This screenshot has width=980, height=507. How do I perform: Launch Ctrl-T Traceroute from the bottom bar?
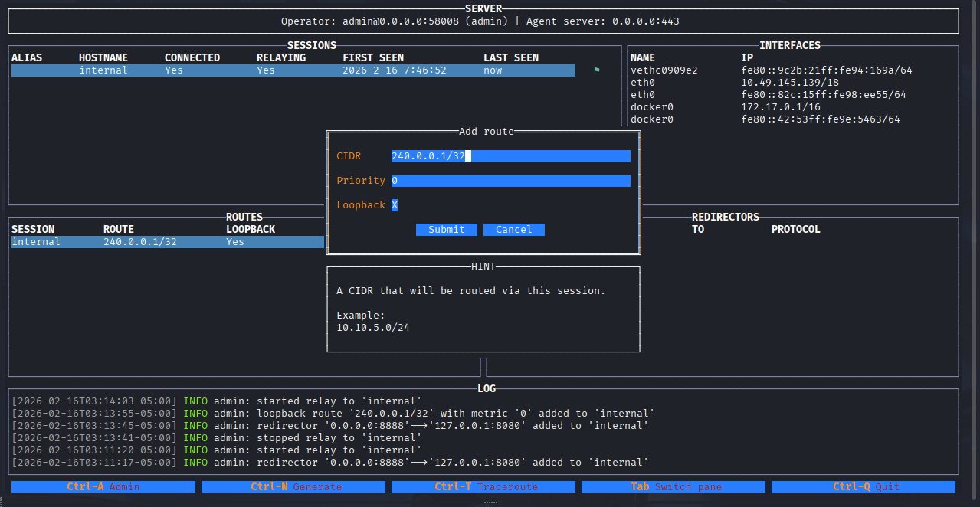pos(483,487)
